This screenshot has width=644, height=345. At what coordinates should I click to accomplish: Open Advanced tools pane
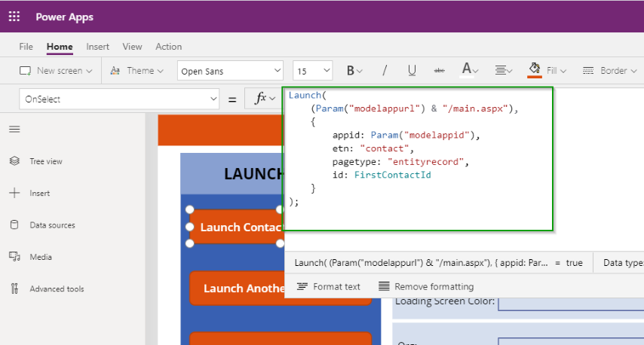pos(47,289)
